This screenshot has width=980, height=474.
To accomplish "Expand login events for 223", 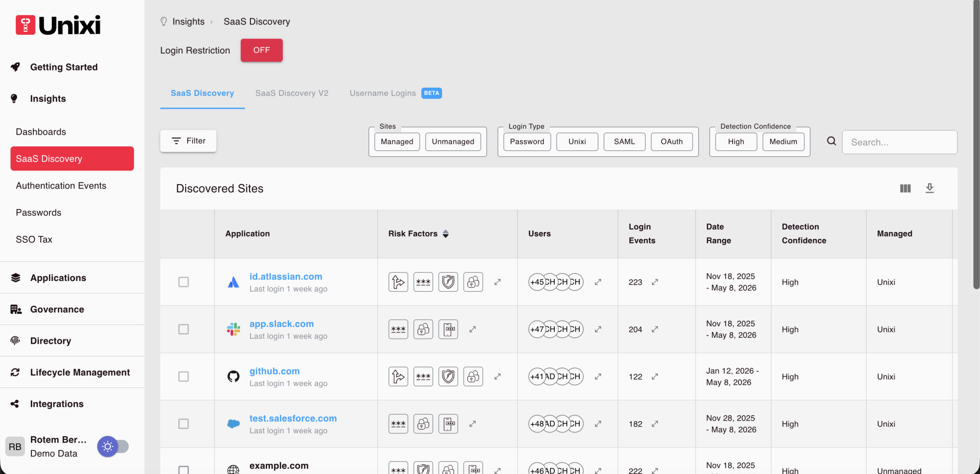I will click(655, 282).
